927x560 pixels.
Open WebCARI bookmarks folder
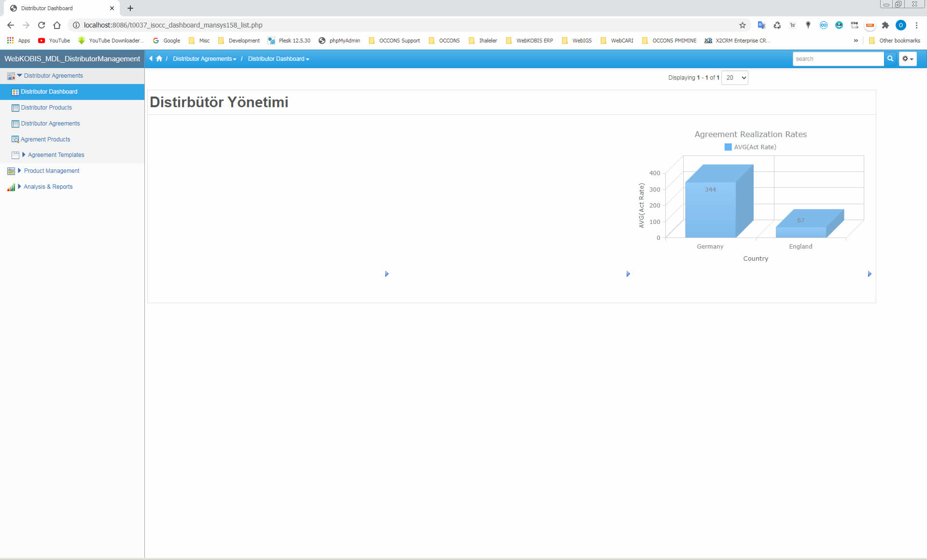pos(617,41)
